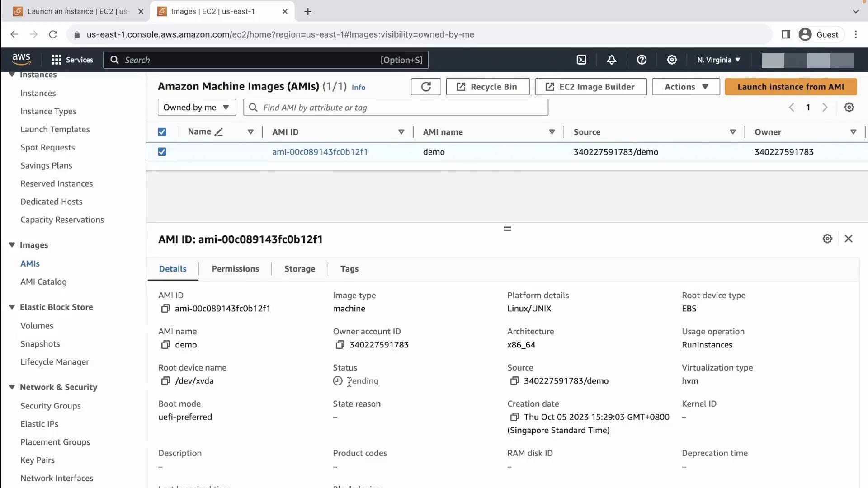Edit the Name column with pencil icon
Viewport: 868px width, 488px height.
219,132
